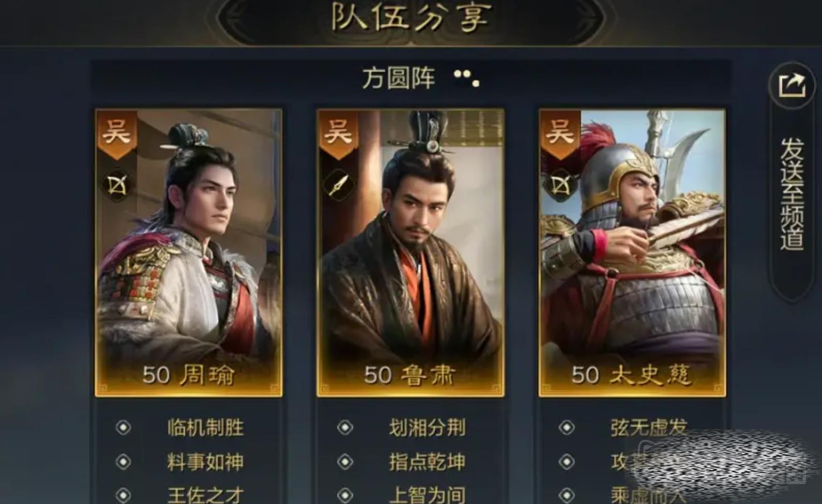Click the 吴 faction badge on 太史慈 card
Image resolution: width=822 pixels, height=504 pixels.
tap(560, 133)
